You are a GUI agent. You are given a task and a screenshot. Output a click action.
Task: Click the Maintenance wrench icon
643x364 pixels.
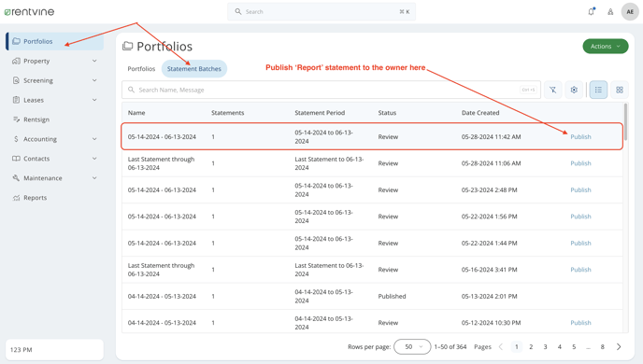(16, 177)
